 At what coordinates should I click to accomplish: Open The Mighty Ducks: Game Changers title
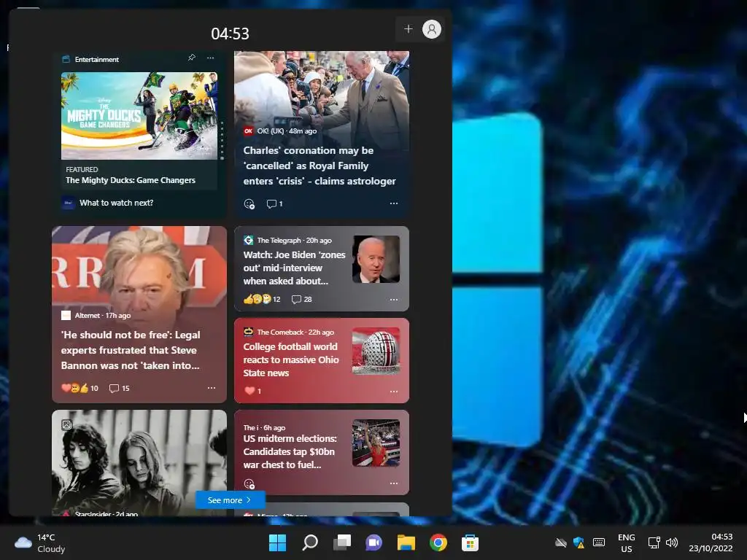pos(131,180)
